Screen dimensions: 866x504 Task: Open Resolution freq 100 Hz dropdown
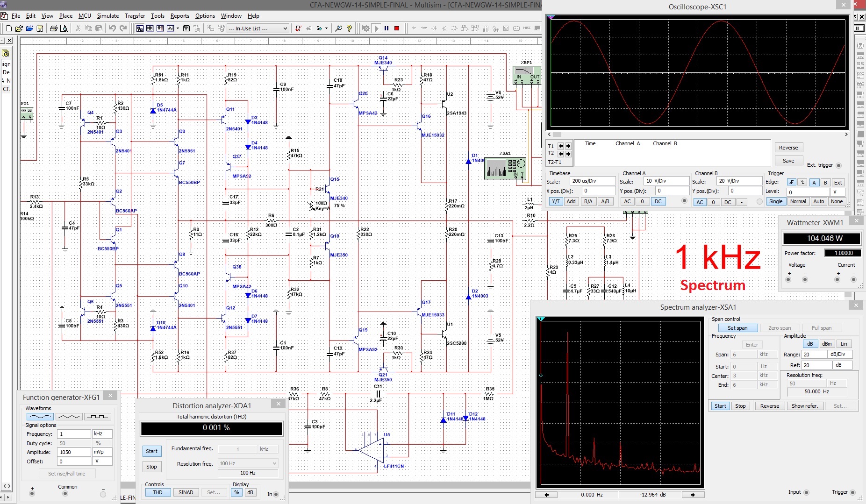pyautogui.click(x=248, y=463)
